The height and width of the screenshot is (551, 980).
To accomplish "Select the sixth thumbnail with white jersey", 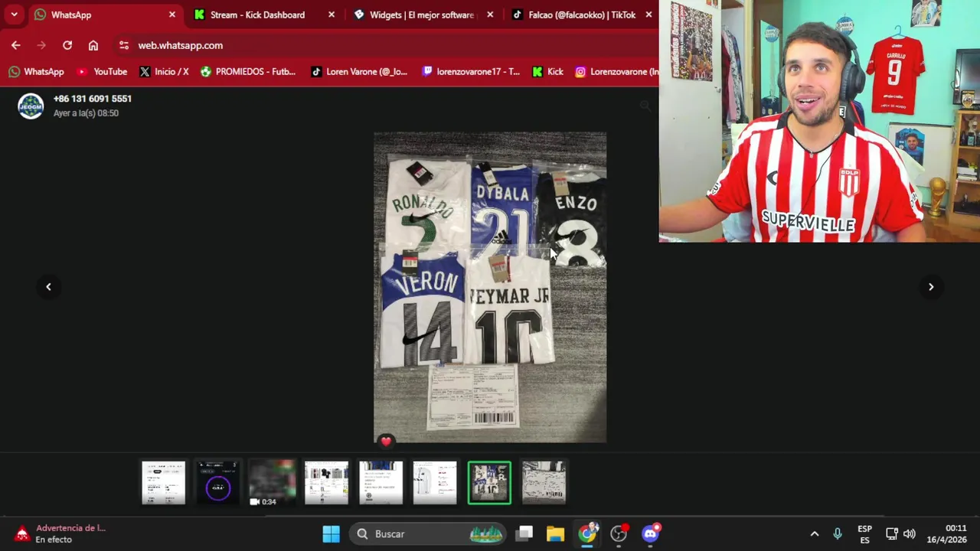I will [x=435, y=483].
